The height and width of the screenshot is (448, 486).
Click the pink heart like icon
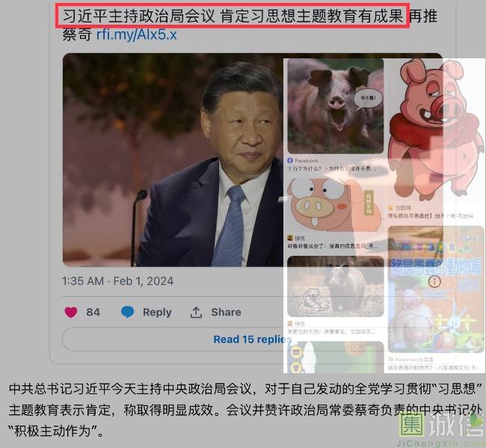click(71, 312)
